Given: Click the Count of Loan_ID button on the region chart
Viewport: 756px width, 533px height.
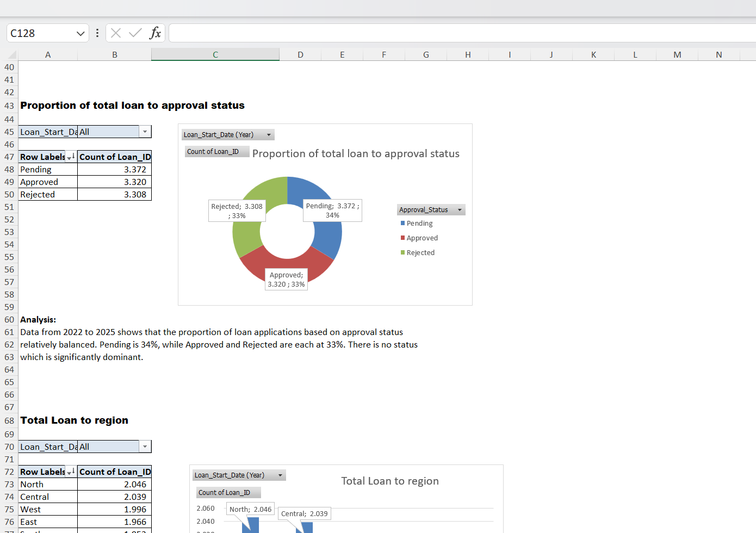Looking at the screenshot, I should click(x=228, y=492).
